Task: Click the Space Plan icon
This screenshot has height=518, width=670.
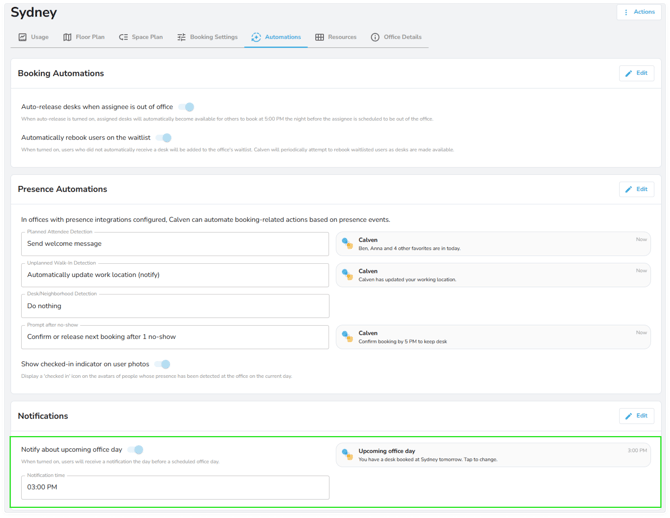Action: click(123, 37)
